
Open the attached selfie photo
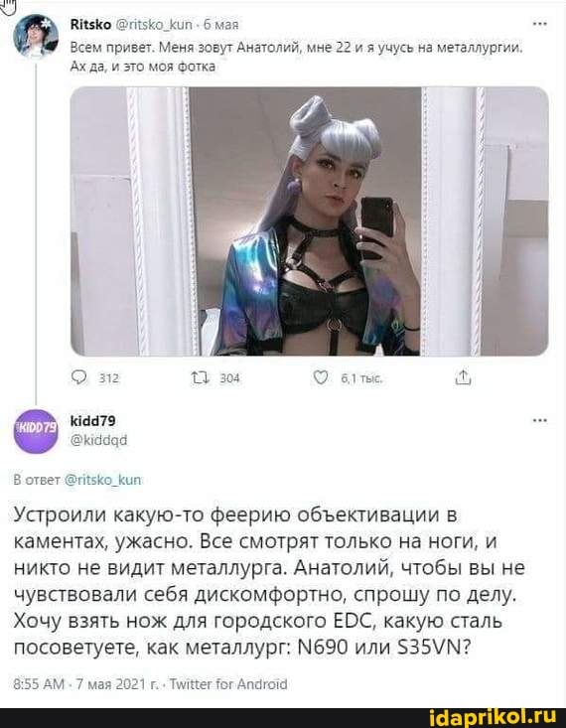pyautogui.click(x=309, y=221)
